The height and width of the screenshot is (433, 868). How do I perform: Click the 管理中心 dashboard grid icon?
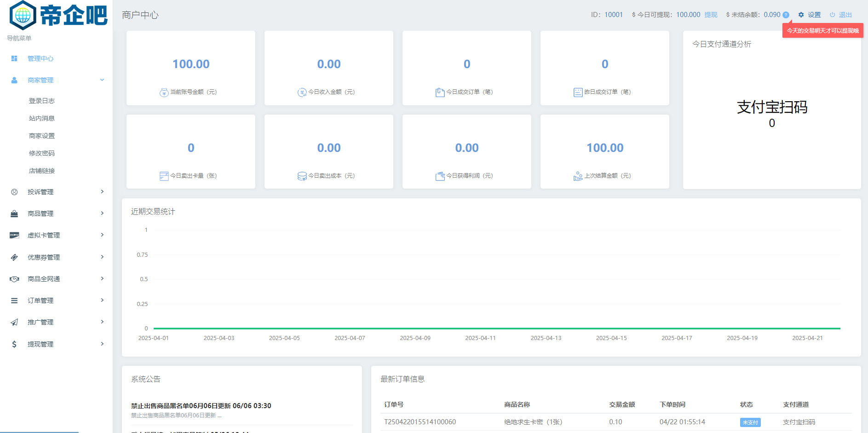pyautogui.click(x=14, y=58)
